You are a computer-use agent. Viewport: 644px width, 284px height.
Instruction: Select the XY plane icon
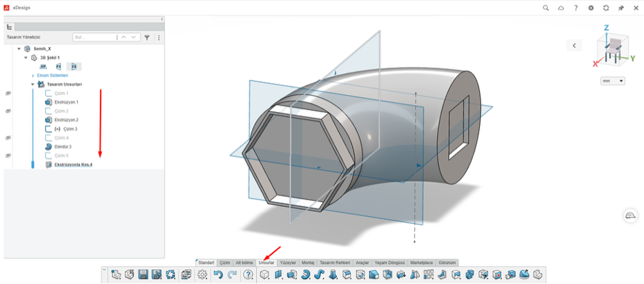tap(43, 66)
